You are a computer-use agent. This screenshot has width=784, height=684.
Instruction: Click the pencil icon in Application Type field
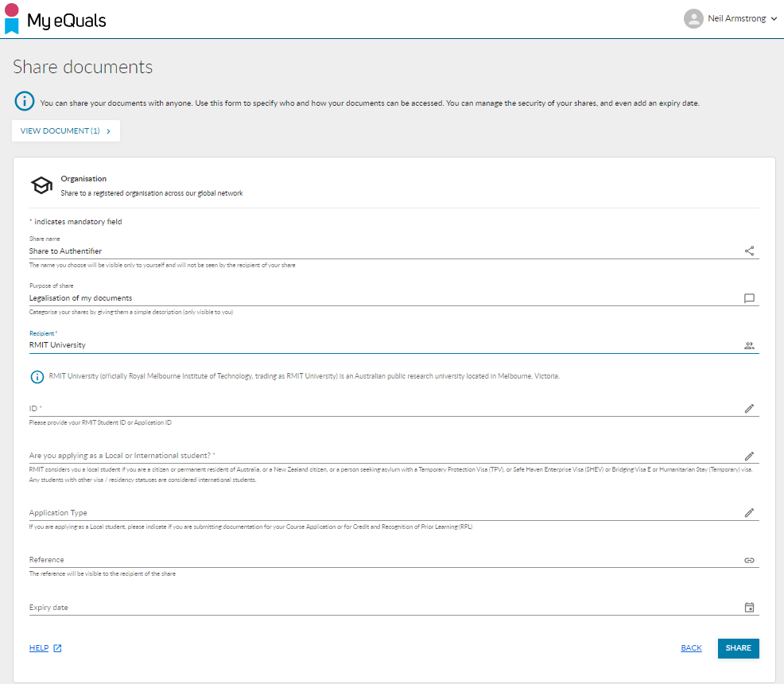[749, 512]
